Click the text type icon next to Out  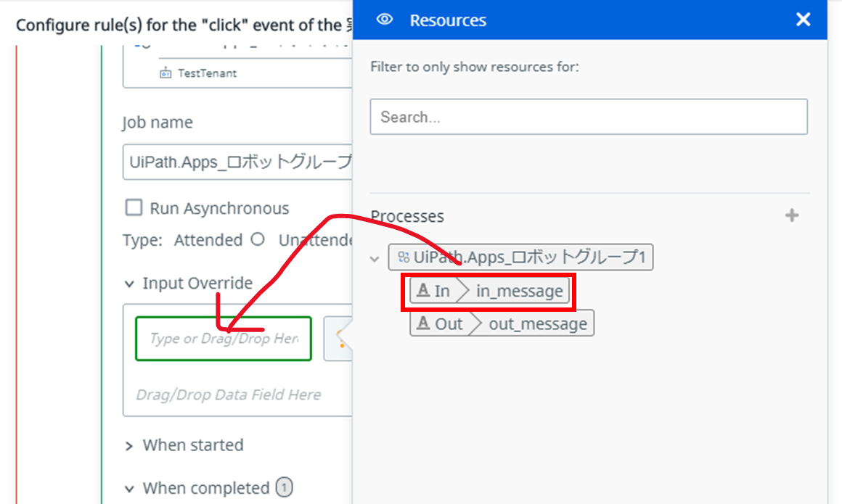tap(423, 323)
